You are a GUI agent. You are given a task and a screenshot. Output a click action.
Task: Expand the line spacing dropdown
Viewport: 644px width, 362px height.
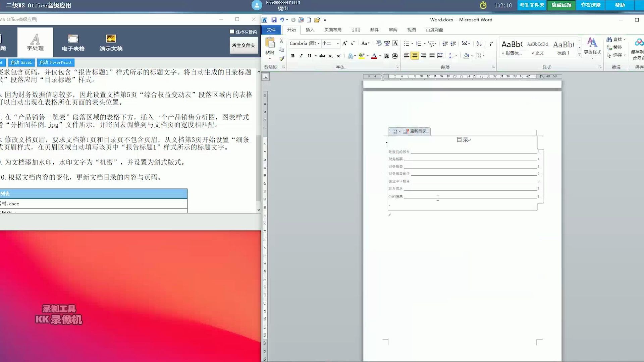coord(453,56)
